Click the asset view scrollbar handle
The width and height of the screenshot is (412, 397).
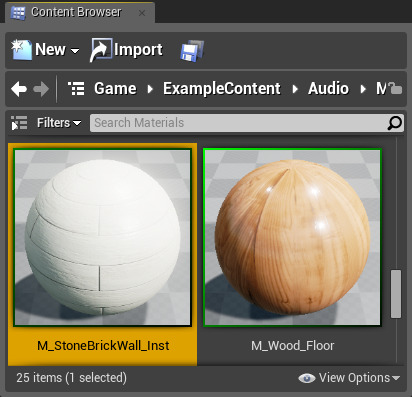pyautogui.click(x=396, y=294)
